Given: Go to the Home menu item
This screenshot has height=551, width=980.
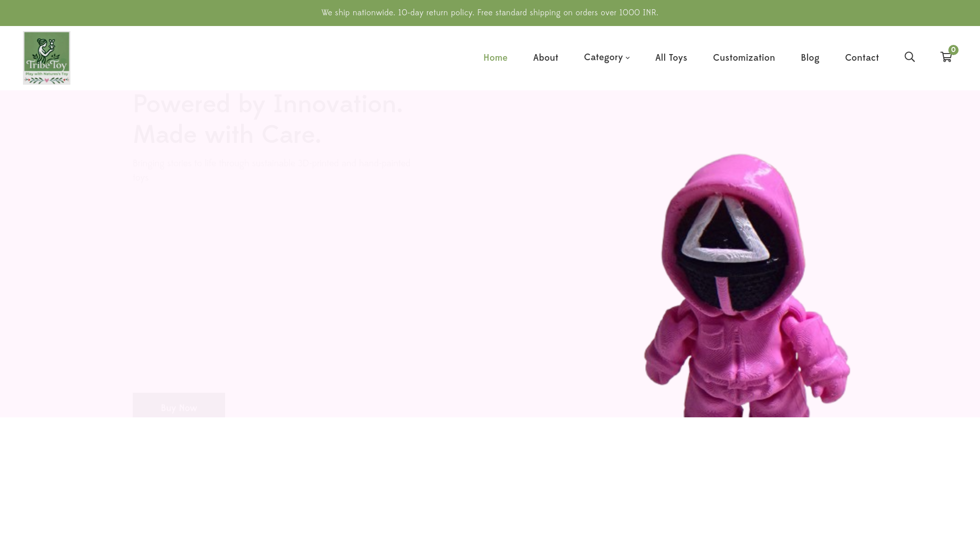Looking at the screenshot, I should 495,58.
